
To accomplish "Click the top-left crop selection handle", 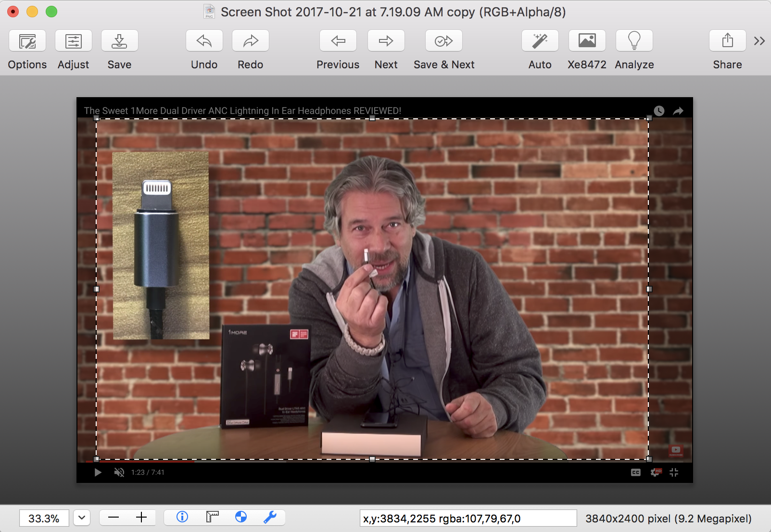I will (x=97, y=118).
